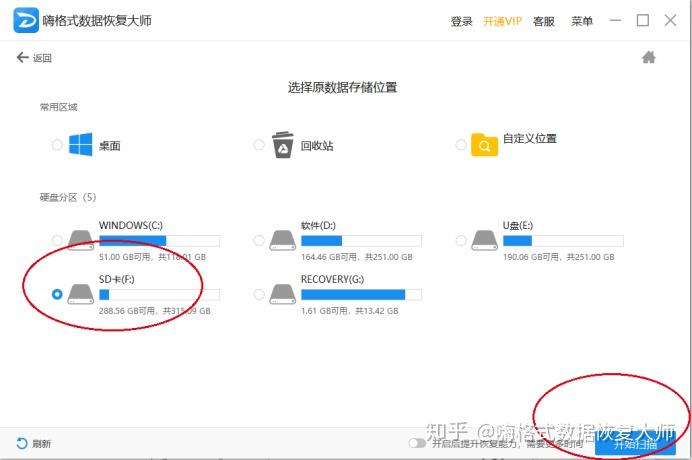Click the WINDOWS(C:) label
The width and height of the screenshot is (692, 460).
131,225
